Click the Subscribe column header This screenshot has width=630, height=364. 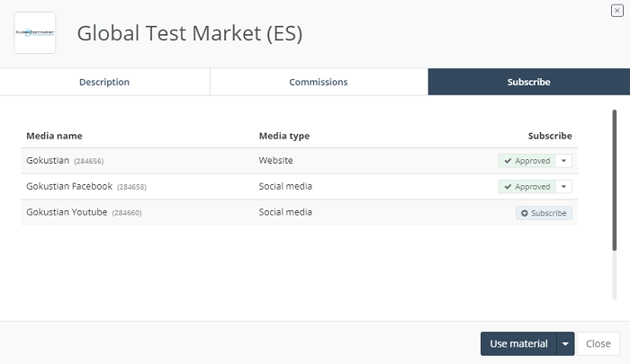[550, 136]
